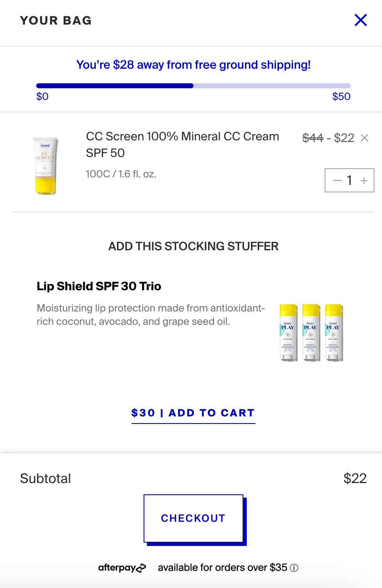Click the plus icon to increase quantity
The image size is (382, 588).
click(364, 180)
